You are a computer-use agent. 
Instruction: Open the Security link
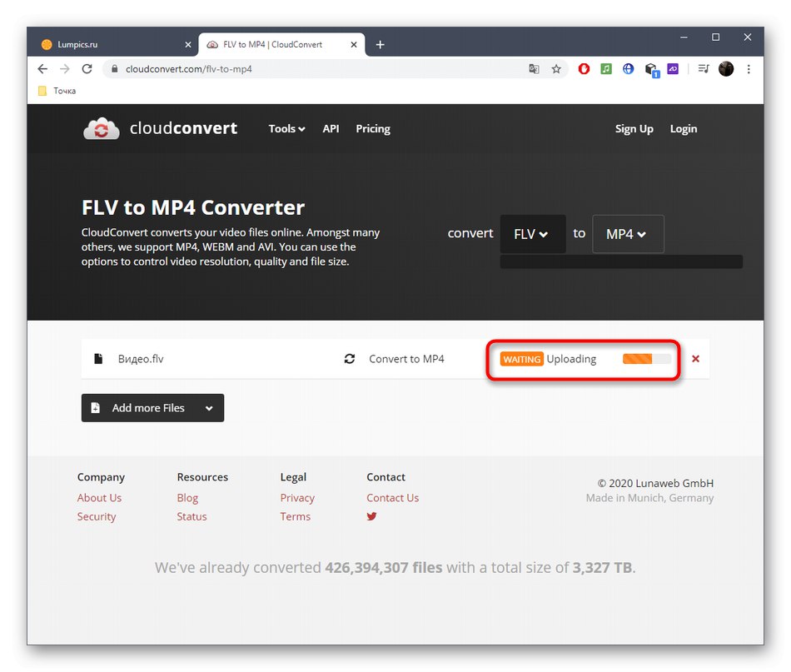97,516
